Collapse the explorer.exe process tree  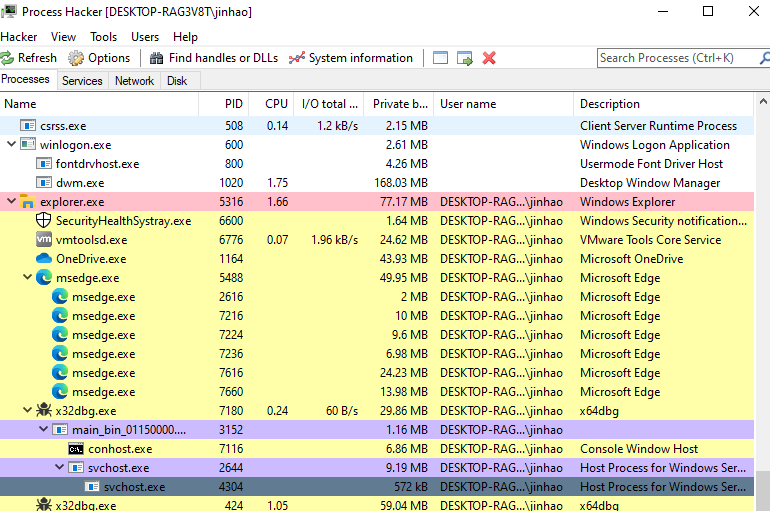pyautogui.click(x=11, y=202)
